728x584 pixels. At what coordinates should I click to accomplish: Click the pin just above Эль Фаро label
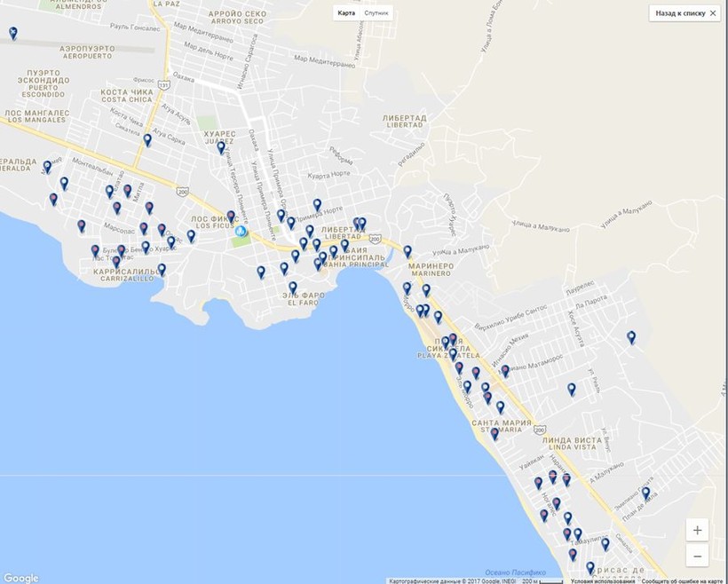[292, 287]
